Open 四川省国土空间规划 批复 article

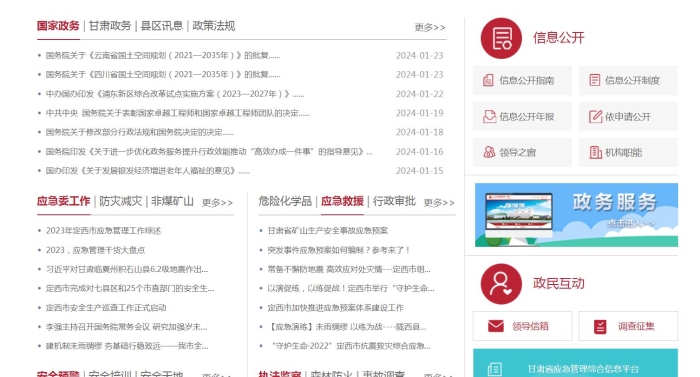coord(163,75)
